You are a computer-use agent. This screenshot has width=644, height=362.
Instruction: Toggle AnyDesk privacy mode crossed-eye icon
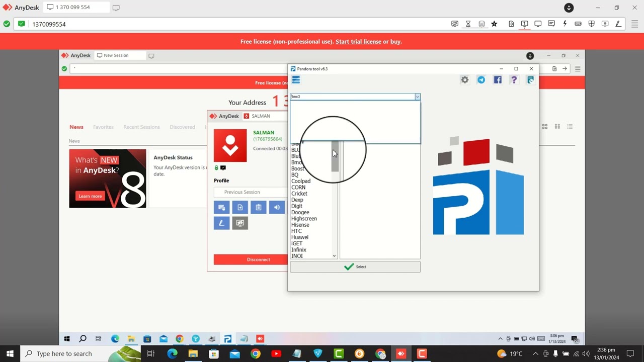click(455, 24)
